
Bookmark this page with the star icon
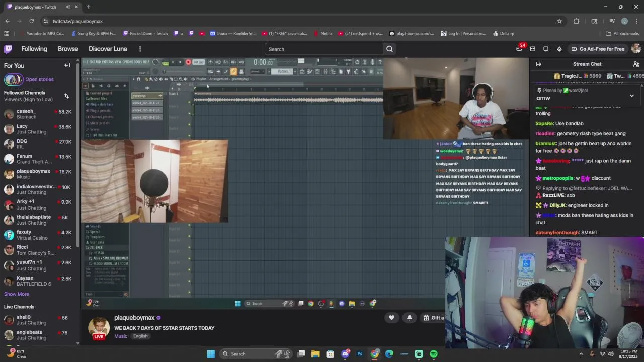tap(559, 21)
